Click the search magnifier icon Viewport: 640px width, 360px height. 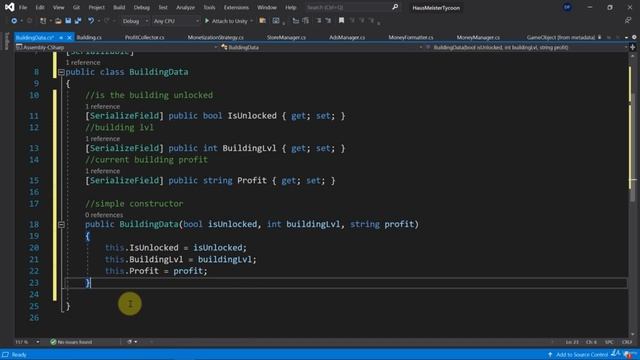coord(395,7)
